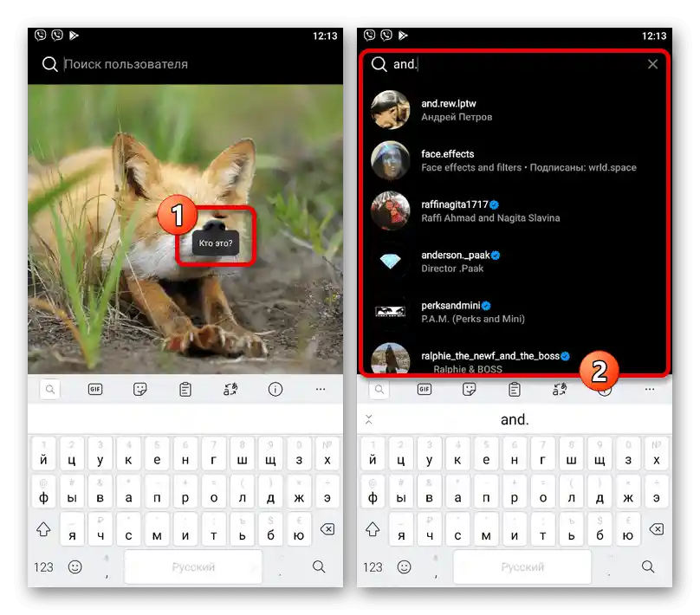
Task: Tap backspace key on left keyboard
Action: (327, 529)
